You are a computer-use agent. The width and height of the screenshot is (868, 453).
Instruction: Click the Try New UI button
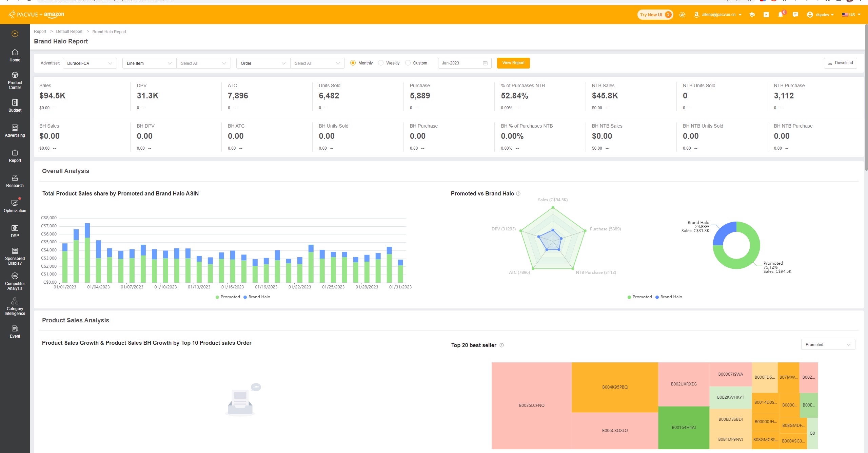point(655,15)
